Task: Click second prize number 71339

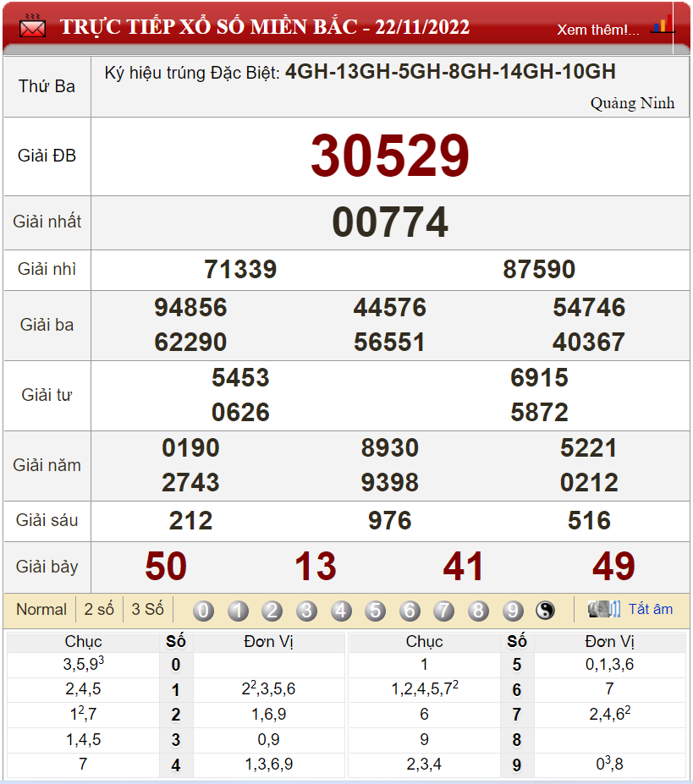Action: tap(240, 270)
